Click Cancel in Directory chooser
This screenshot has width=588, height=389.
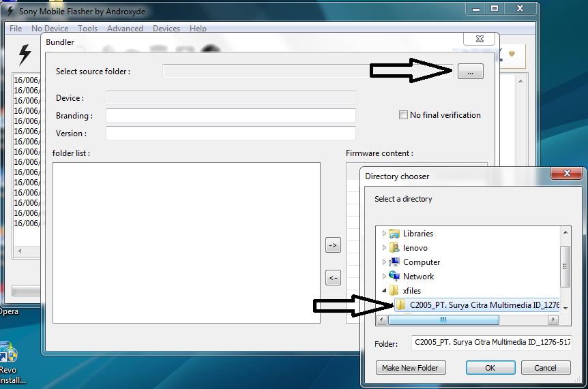546,368
